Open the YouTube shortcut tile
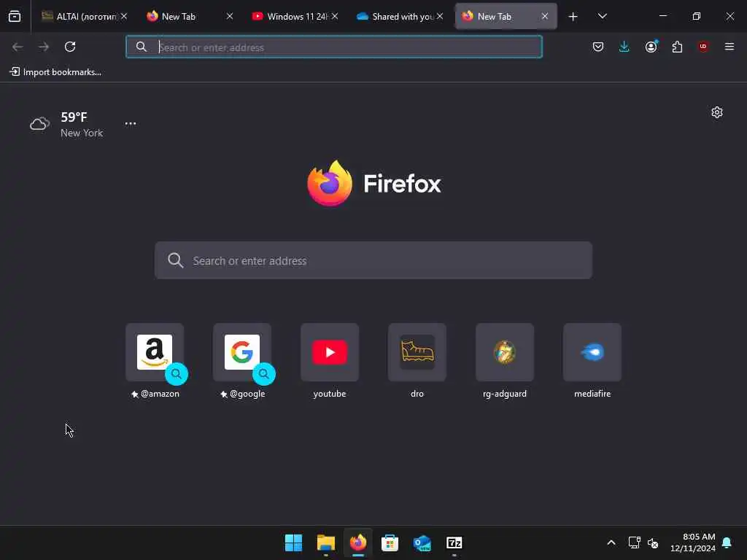 point(330,352)
